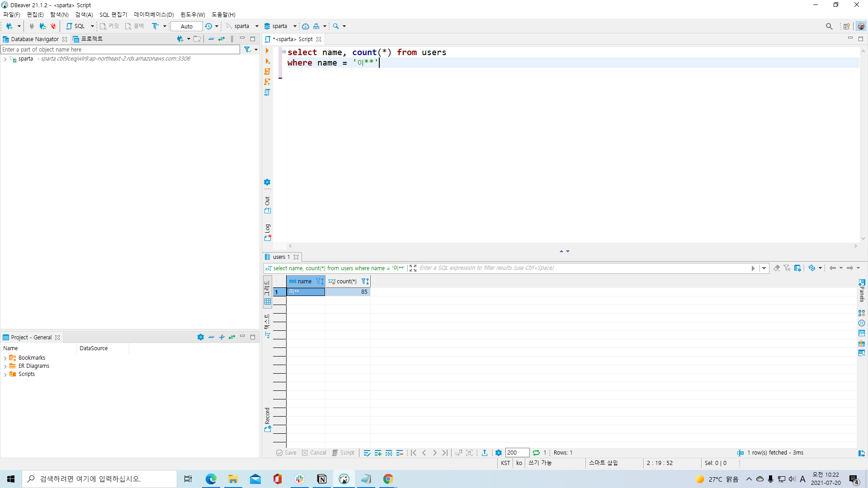
Task: Click the red Disconnect plug icon
Action: (53, 26)
